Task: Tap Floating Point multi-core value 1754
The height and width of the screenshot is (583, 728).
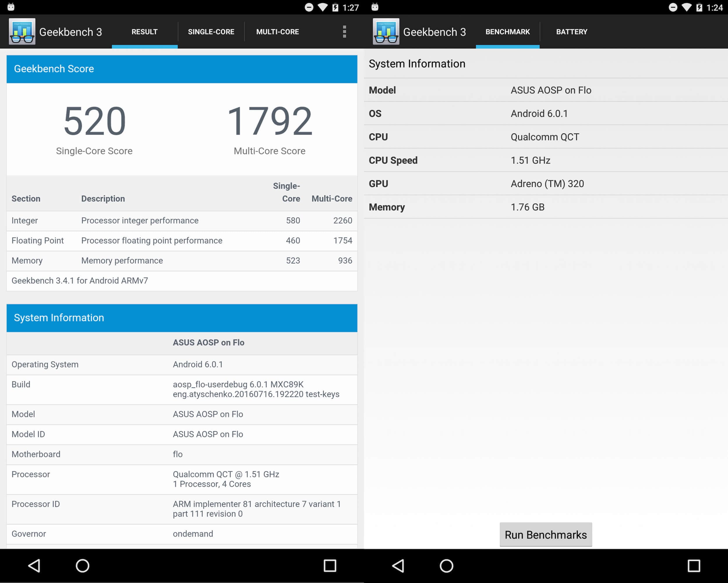Action: click(x=342, y=240)
